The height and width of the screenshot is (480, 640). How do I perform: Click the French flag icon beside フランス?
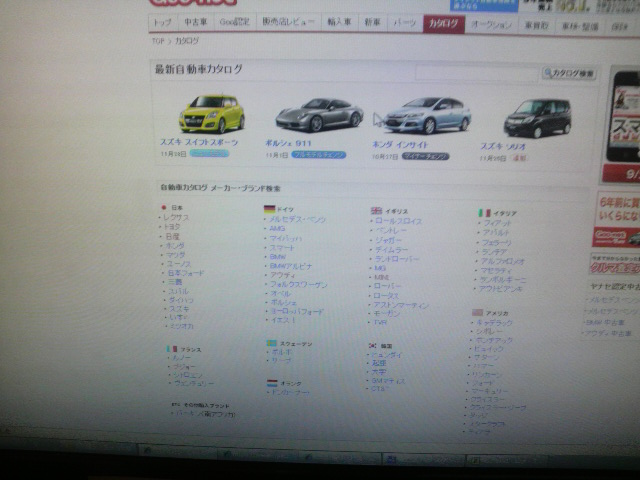pyautogui.click(x=172, y=349)
